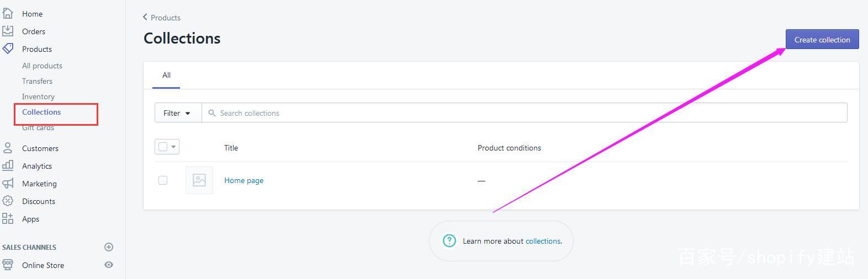Viewport: 868px width, 279px height.
Task: Click the Analytics bar chart icon
Action: (x=8, y=165)
